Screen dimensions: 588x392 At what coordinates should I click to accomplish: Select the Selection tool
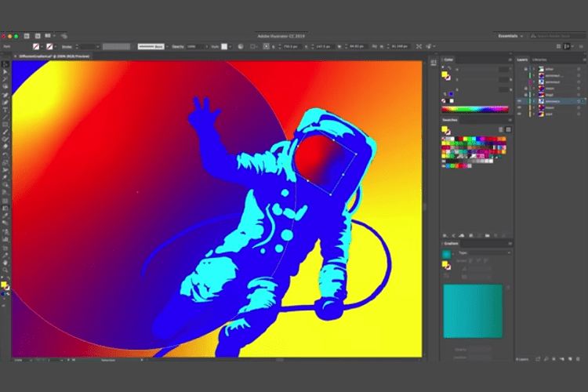pos(5,64)
